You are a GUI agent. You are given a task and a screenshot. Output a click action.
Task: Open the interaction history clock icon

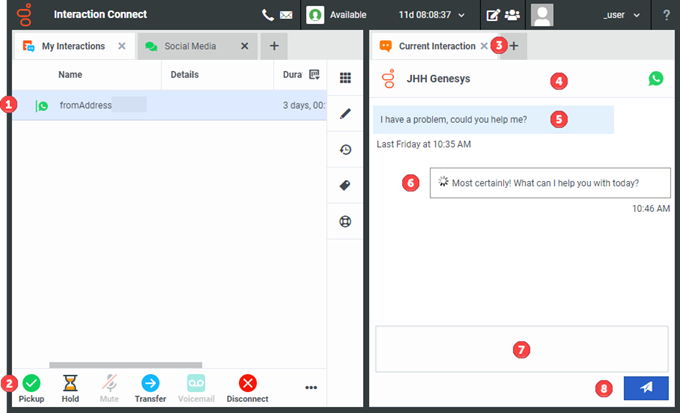(x=345, y=150)
